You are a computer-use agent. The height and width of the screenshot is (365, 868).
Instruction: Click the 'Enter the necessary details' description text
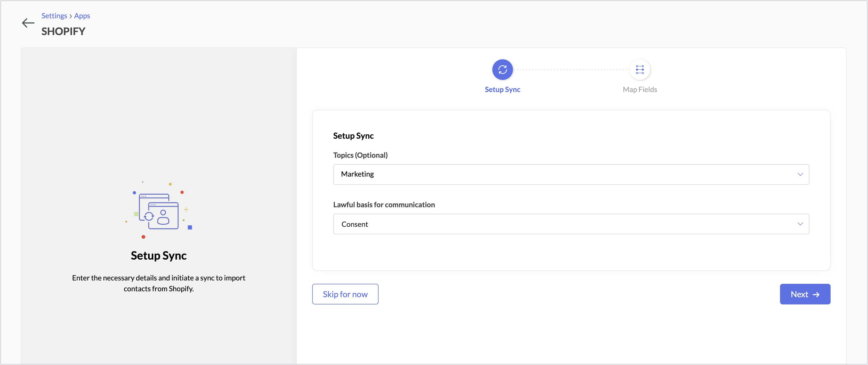click(158, 283)
